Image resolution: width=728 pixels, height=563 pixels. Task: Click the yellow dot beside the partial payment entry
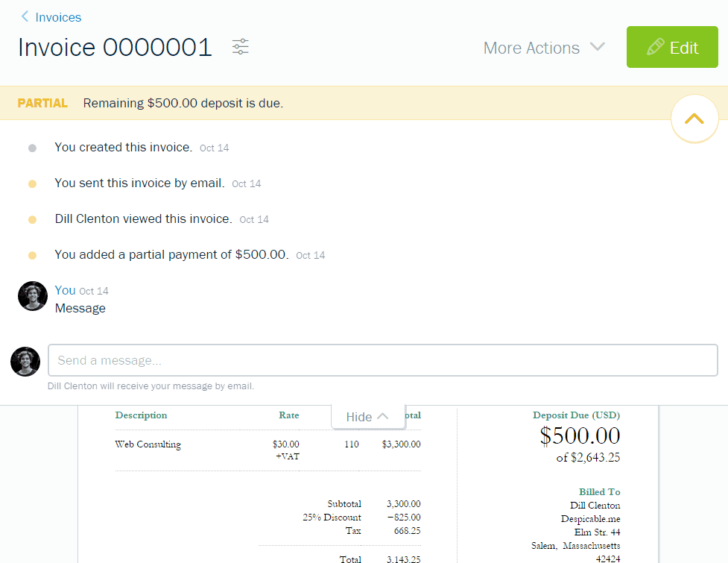click(32, 254)
